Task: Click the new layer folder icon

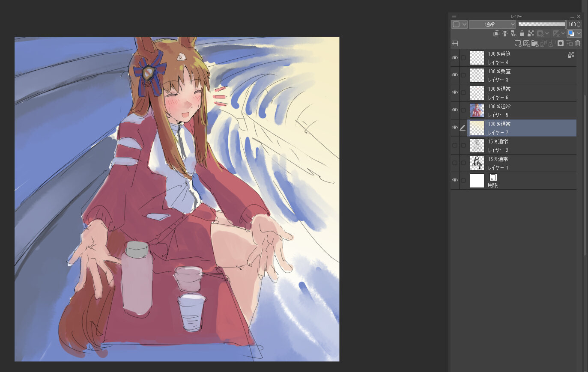Action: point(535,43)
